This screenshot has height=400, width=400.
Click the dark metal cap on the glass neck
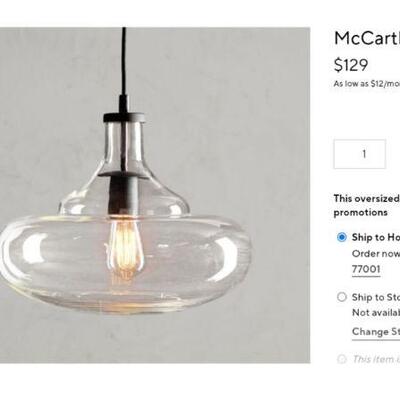pyautogui.click(x=124, y=117)
